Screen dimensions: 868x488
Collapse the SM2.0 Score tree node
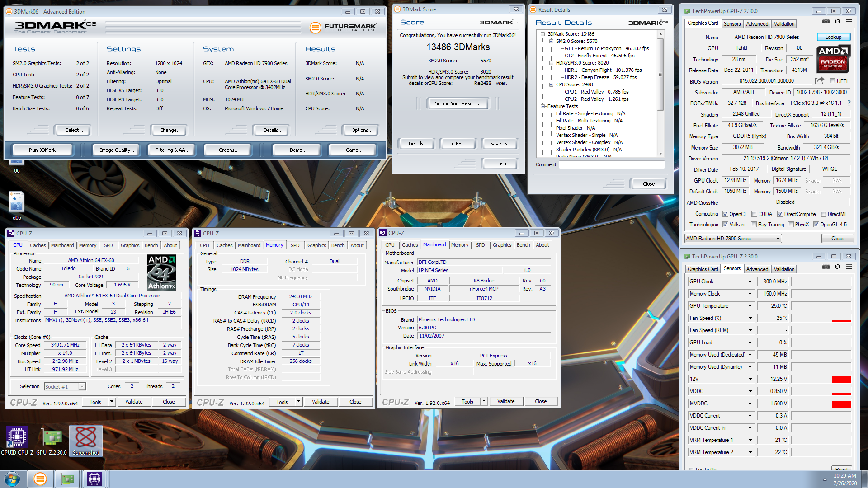point(552,41)
